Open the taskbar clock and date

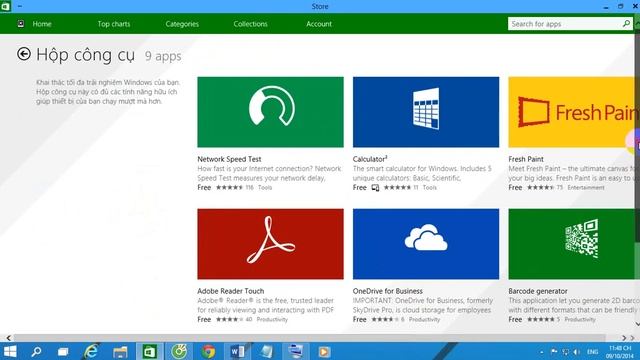coord(620,352)
